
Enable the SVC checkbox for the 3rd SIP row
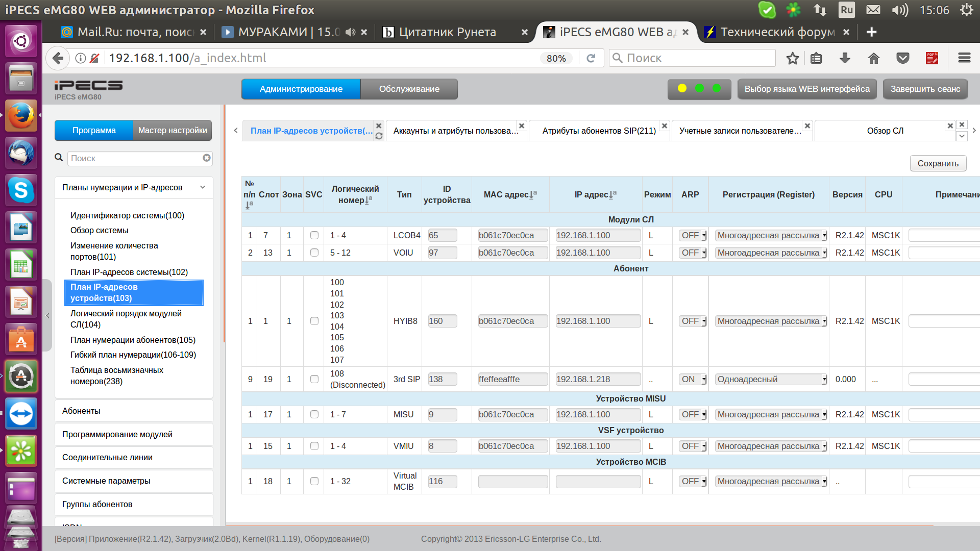314,379
